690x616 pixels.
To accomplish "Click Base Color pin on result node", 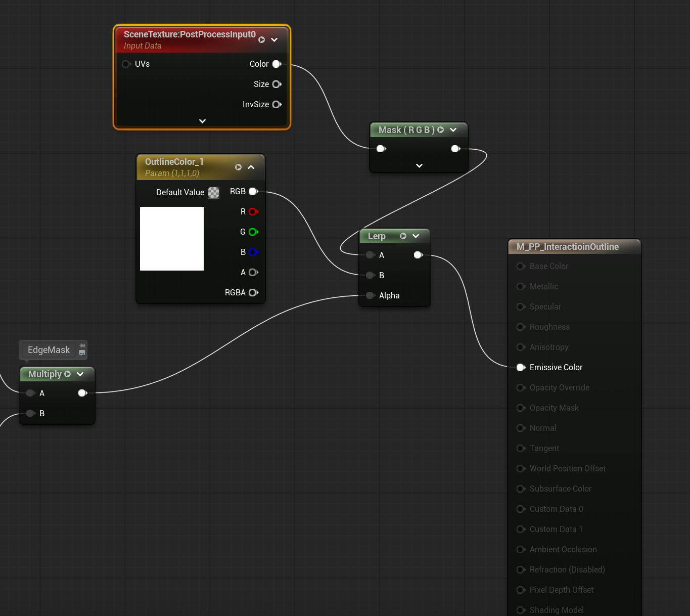I will (521, 266).
